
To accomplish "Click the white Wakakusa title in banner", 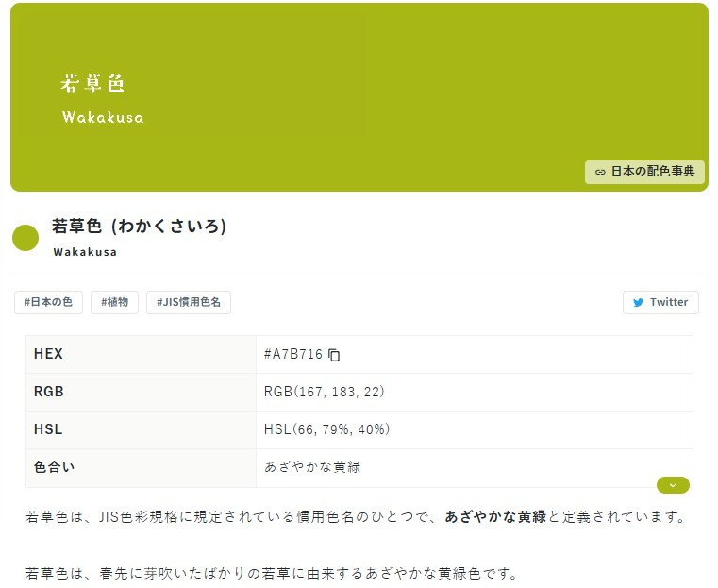I will [103, 117].
